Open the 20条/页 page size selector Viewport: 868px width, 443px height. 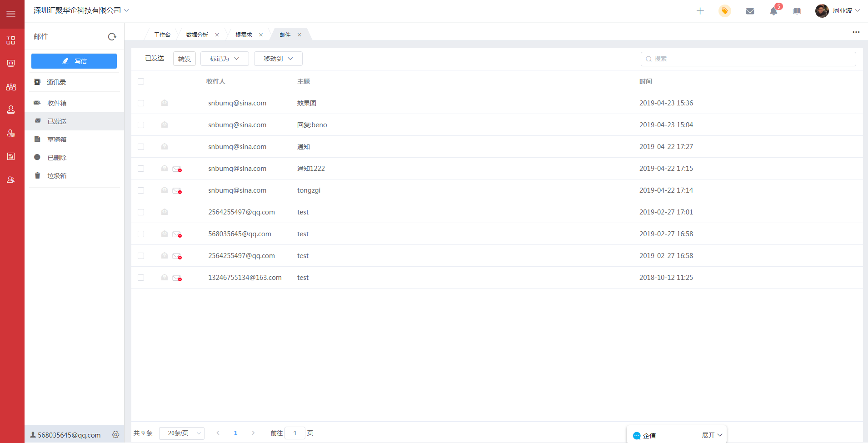point(182,433)
